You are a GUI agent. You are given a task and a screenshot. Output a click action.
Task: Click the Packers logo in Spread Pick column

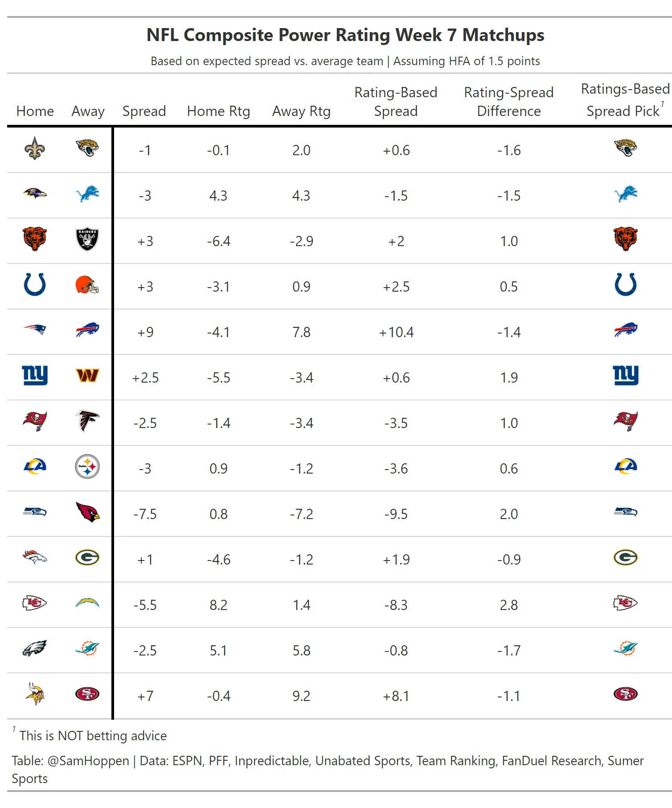(626, 557)
